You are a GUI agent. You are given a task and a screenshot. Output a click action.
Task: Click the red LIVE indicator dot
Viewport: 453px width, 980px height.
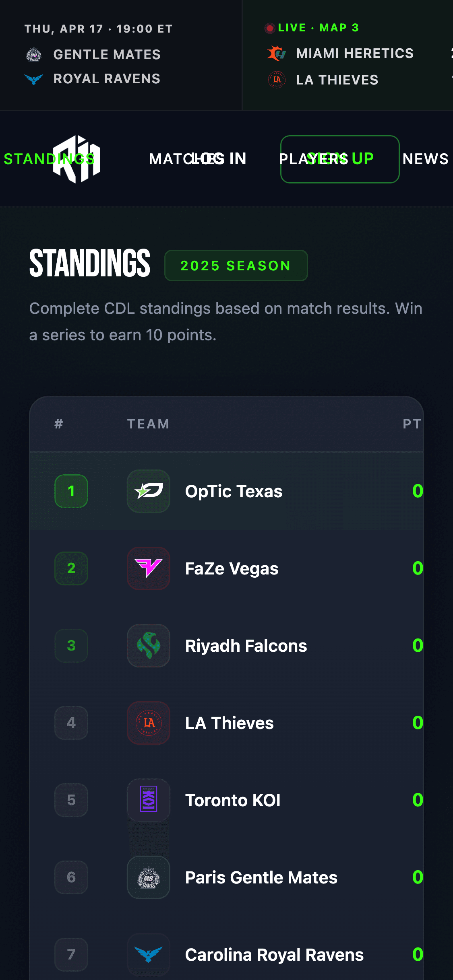point(269,27)
